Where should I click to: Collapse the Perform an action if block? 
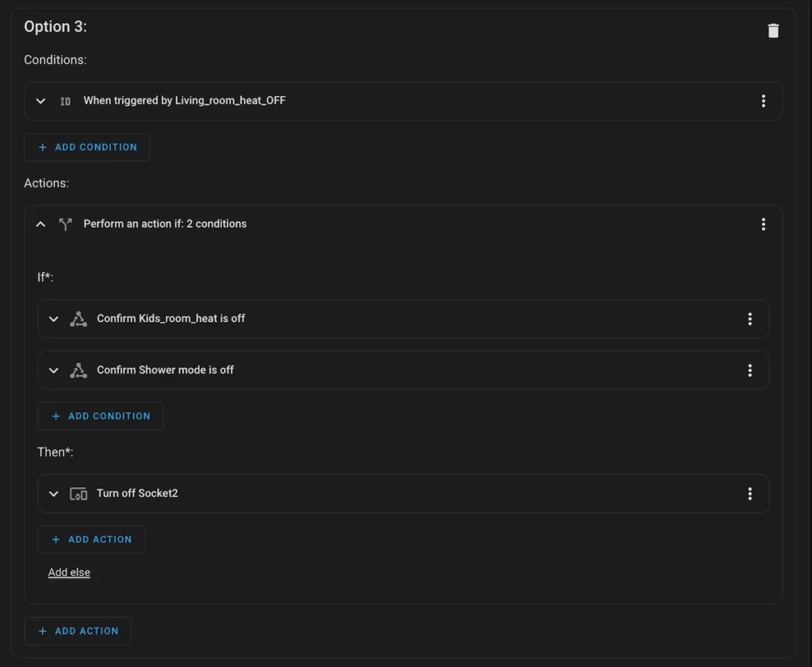click(x=41, y=224)
